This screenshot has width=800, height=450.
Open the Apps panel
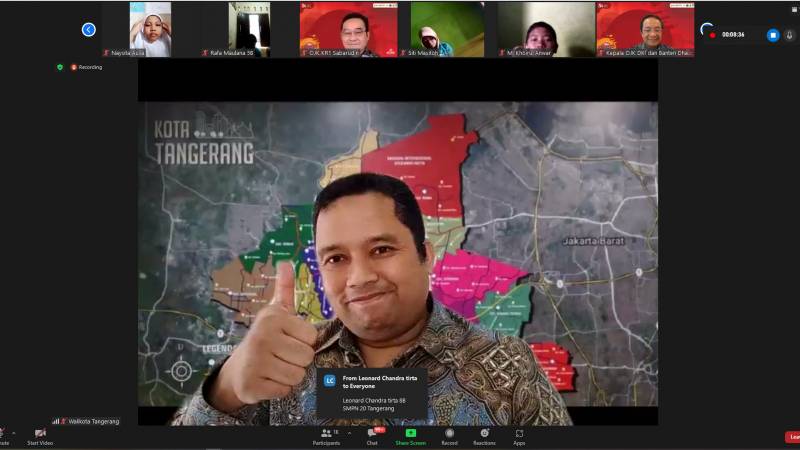(x=519, y=435)
